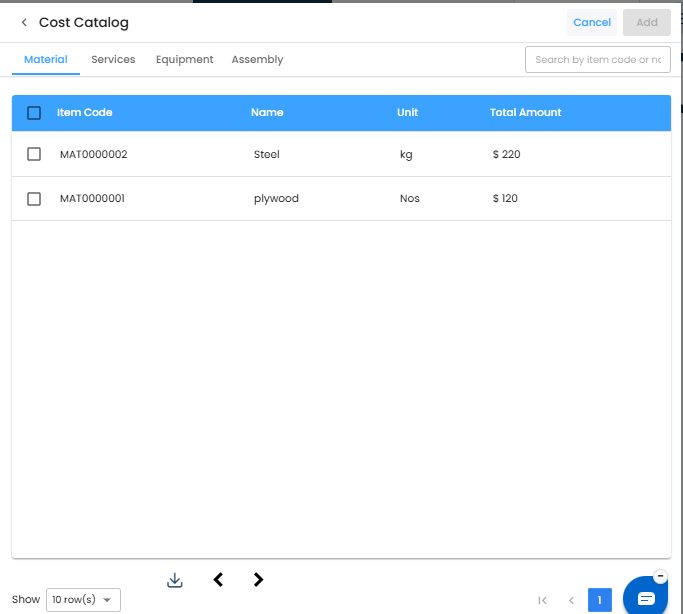
Task: Switch to the Equipment tab
Action: click(x=185, y=60)
